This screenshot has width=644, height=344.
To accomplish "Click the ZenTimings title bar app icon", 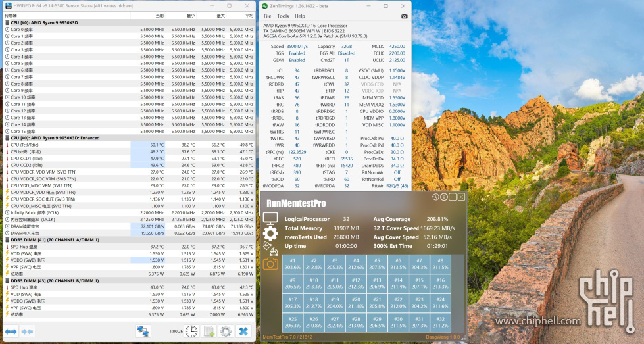I will (265, 6).
